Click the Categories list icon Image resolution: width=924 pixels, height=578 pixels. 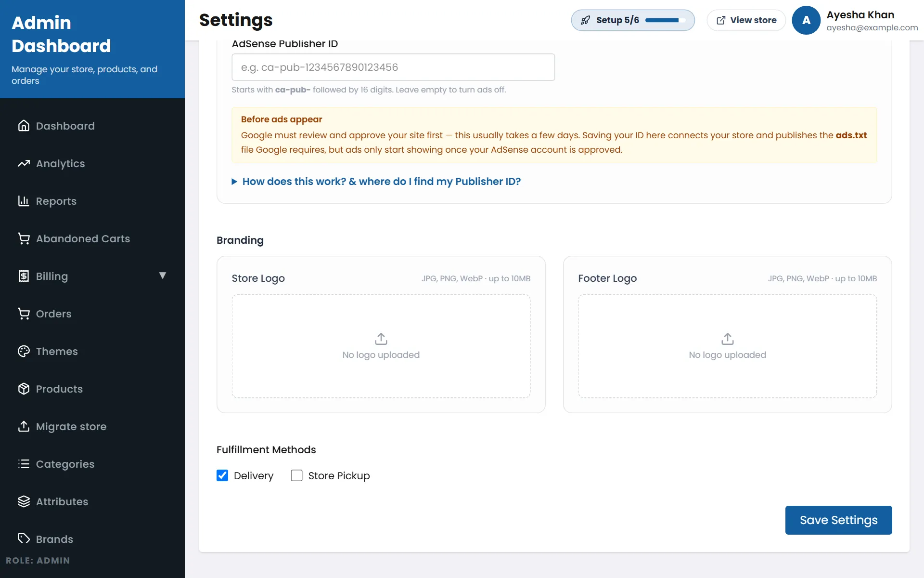point(24,464)
